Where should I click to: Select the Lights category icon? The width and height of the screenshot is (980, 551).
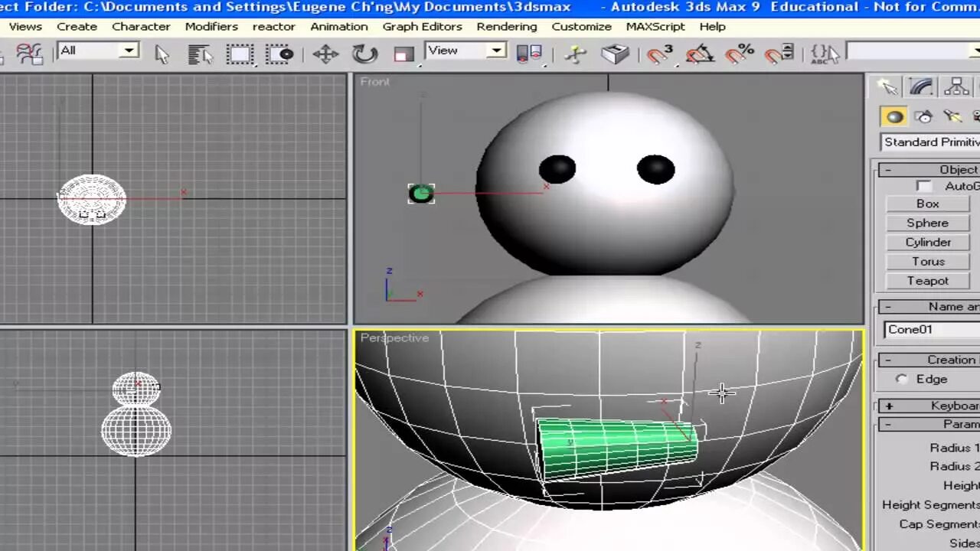click(952, 116)
